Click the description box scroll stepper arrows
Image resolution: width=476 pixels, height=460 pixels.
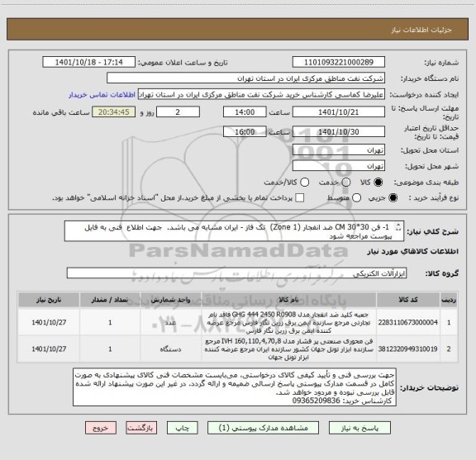tap(398, 227)
